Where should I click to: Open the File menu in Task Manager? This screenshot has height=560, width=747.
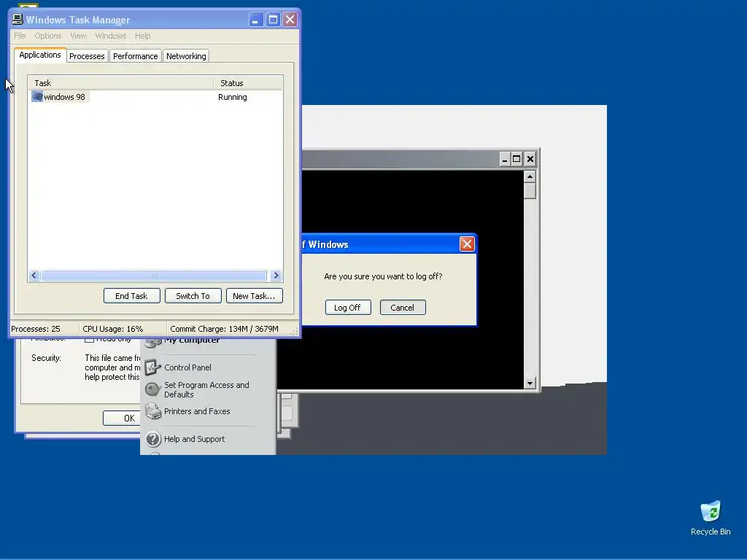coord(20,36)
